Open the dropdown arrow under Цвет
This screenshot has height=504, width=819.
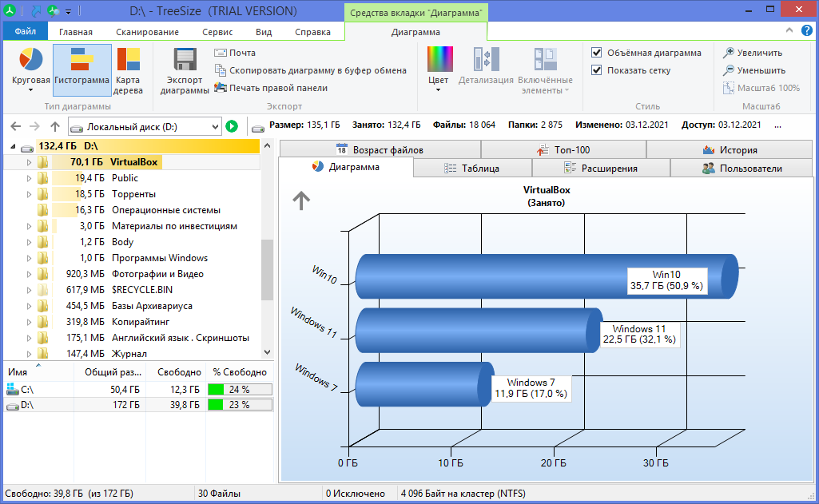(438, 90)
